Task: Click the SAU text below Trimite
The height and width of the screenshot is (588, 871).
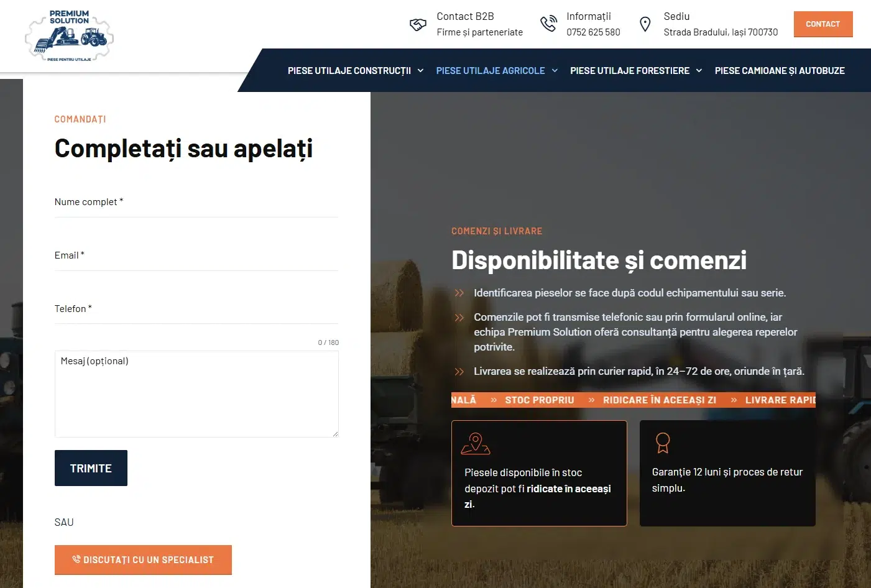Action: pyautogui.click(x=64, y=523)
